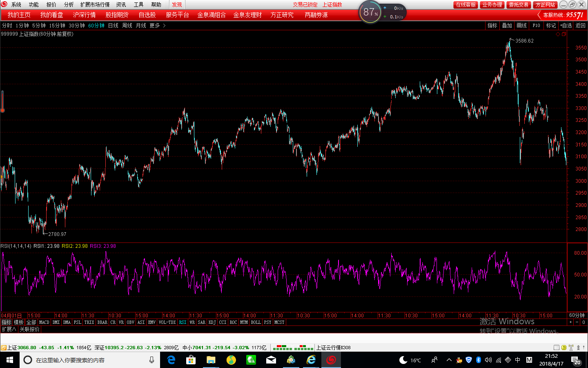Click the 关联报价 tab

point(30,329)
